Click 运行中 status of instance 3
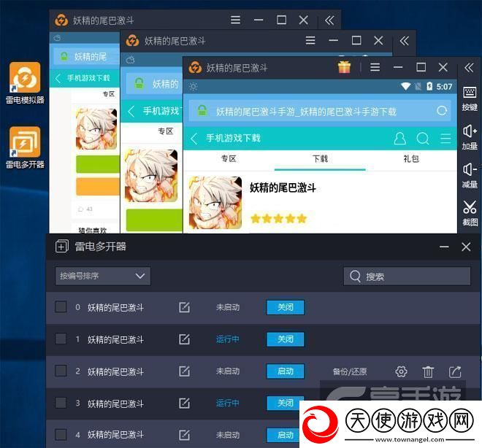 [x=227, y=403]
